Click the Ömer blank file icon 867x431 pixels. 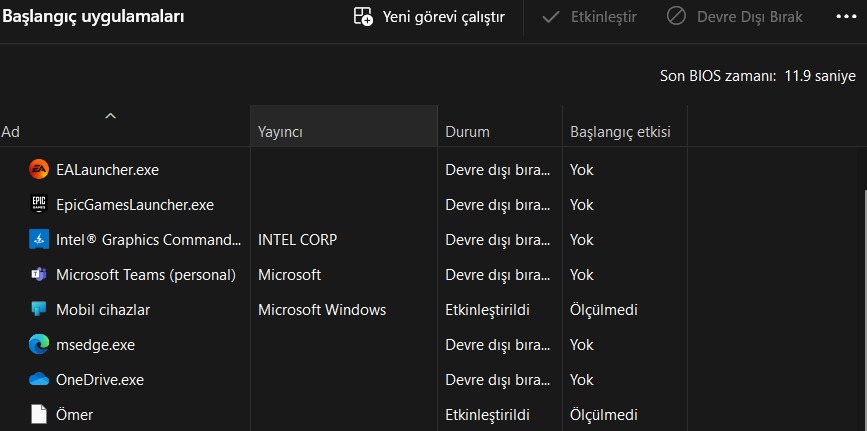pyautogui.click(x=39, y=414)
